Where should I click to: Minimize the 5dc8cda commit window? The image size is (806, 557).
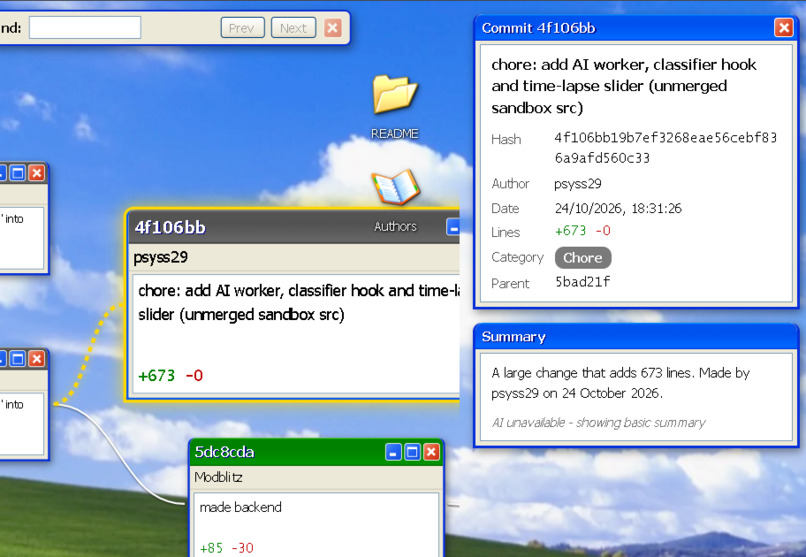point(393,452)
